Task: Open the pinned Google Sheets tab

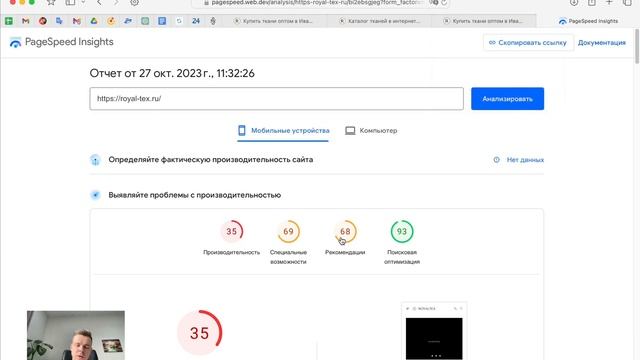Action: (9, 21)
